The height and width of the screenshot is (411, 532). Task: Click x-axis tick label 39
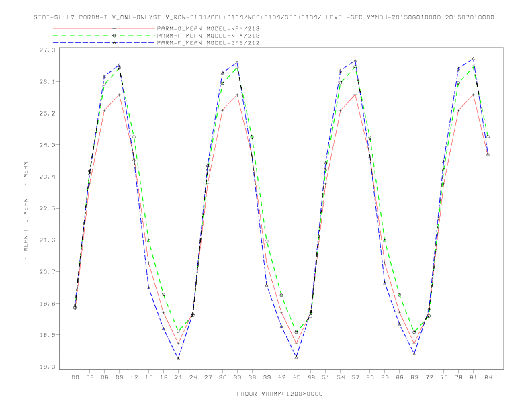coord(267,377)
